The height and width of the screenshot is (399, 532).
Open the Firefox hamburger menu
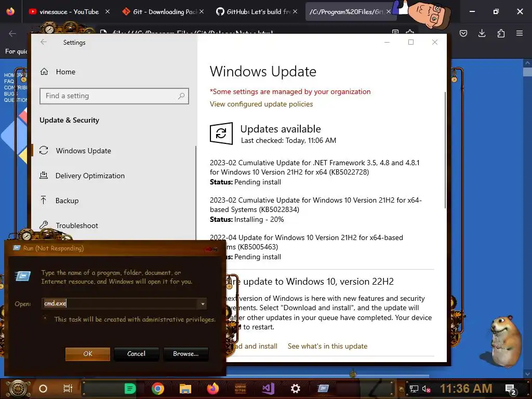520,33
